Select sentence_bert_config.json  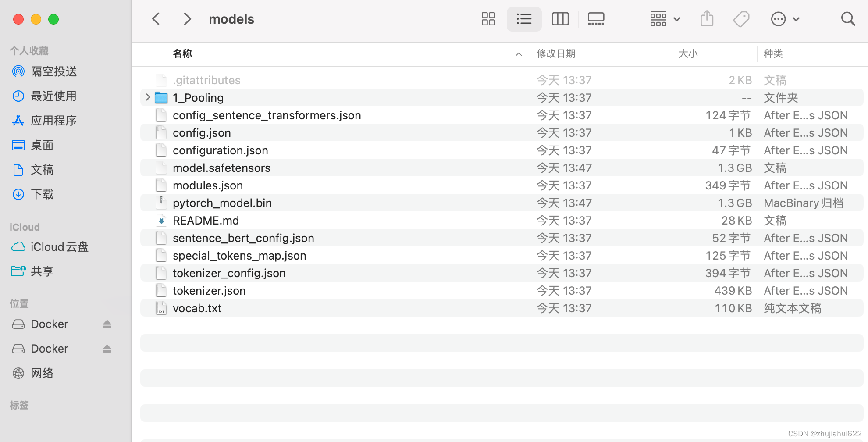[x=502, y=238]
